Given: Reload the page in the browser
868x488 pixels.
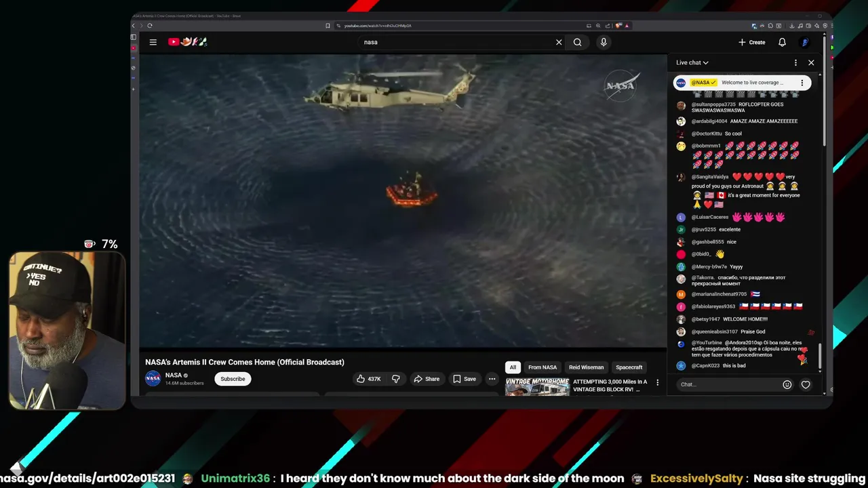Looking at the screenshot, I should tap(150, 26).
